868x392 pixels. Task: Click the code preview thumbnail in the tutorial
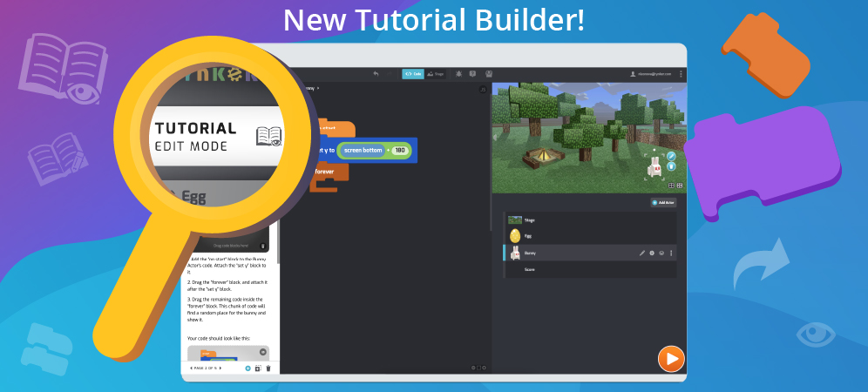(x=228, y=354)
